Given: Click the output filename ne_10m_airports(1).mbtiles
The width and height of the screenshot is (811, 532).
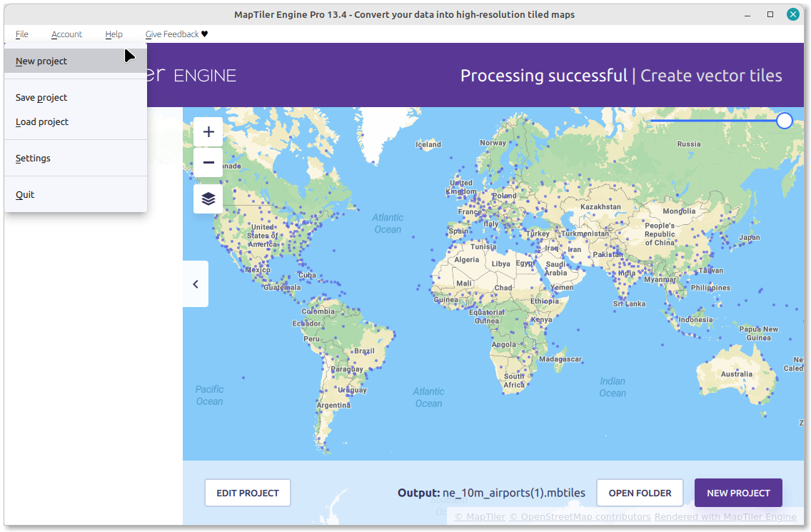Looking at the screenshot, I should click(x=513, y=493).
